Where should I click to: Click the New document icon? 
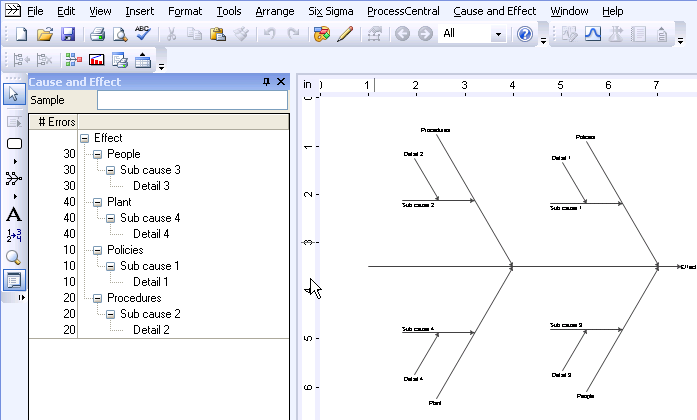tap(22, 34)
